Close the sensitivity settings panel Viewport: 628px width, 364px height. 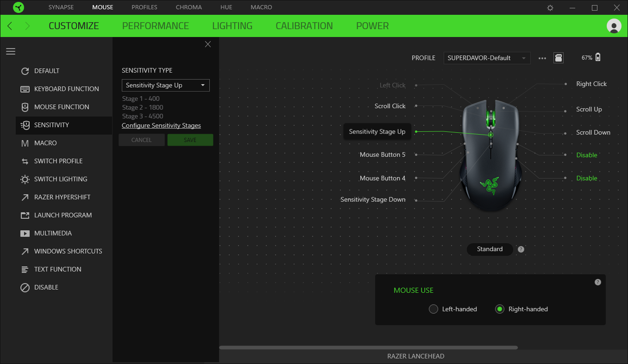[208, 44]
